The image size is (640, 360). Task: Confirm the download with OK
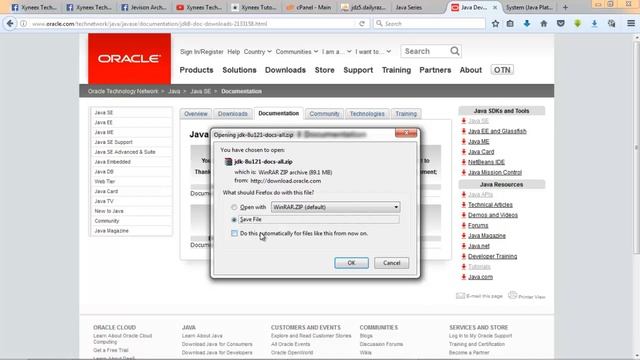[351, 263]
